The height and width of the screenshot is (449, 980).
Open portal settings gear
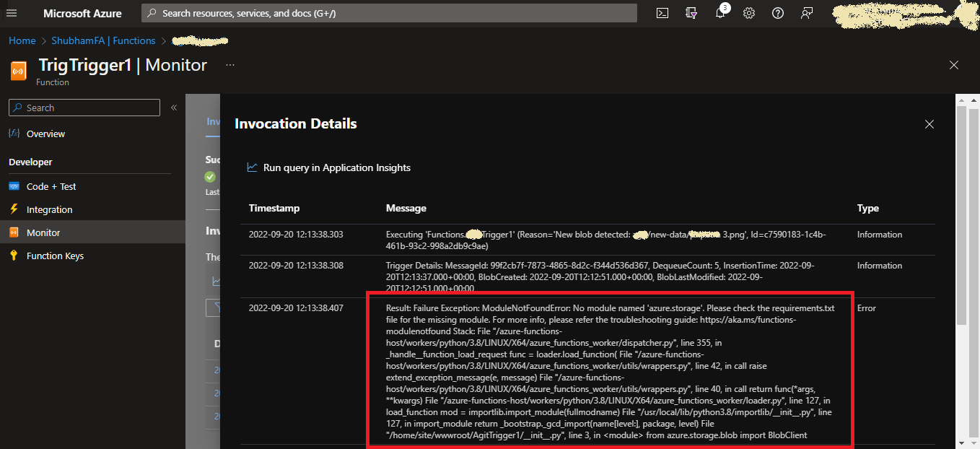coord(749,13)
